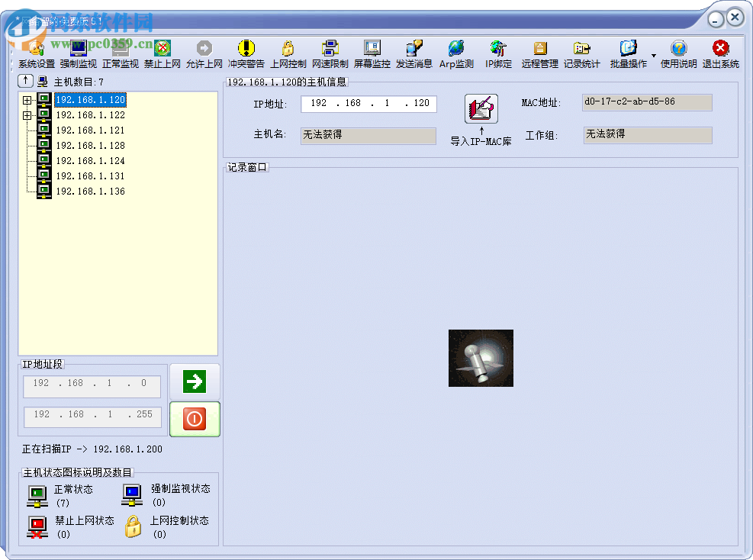The width and height of the screenshot is (753, 560).
Task: Click the up arrow above host list
Action: (x=25, y=81)
